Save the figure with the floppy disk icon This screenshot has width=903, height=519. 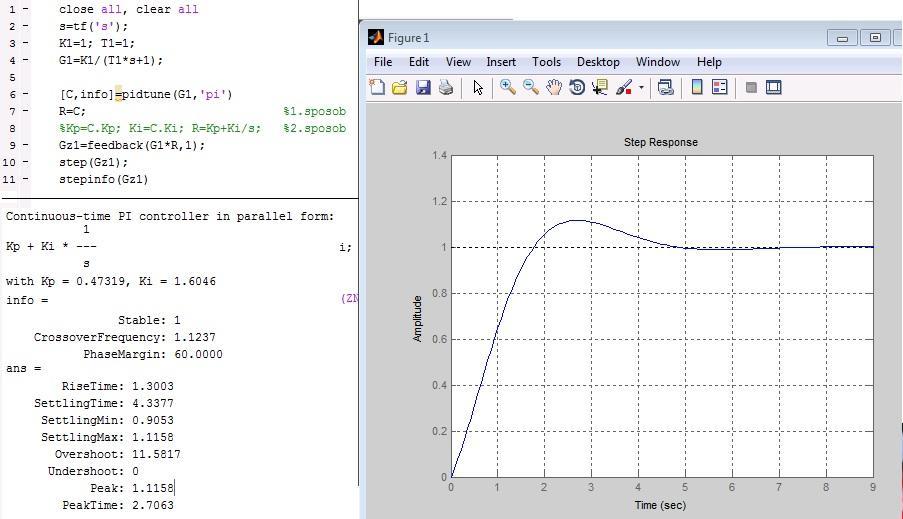pos(423,88)
